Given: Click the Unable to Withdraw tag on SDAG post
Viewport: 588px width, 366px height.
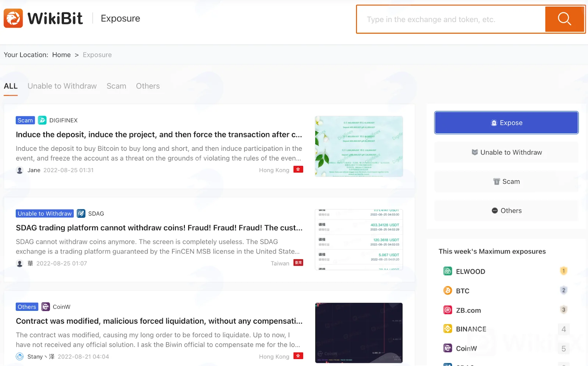Looking at the screenshot, I should [x=45, y=213].
